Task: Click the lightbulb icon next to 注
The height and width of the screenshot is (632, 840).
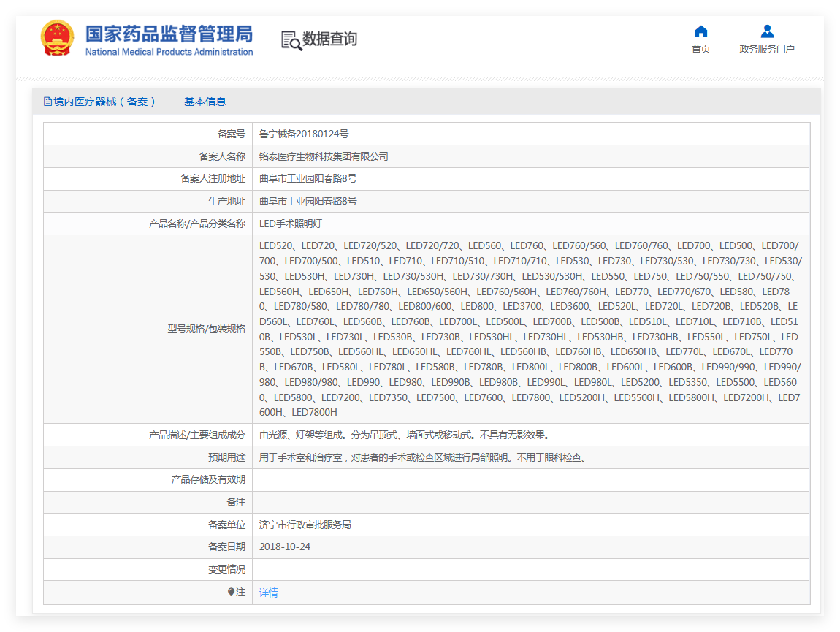Action: click(231, 593)
